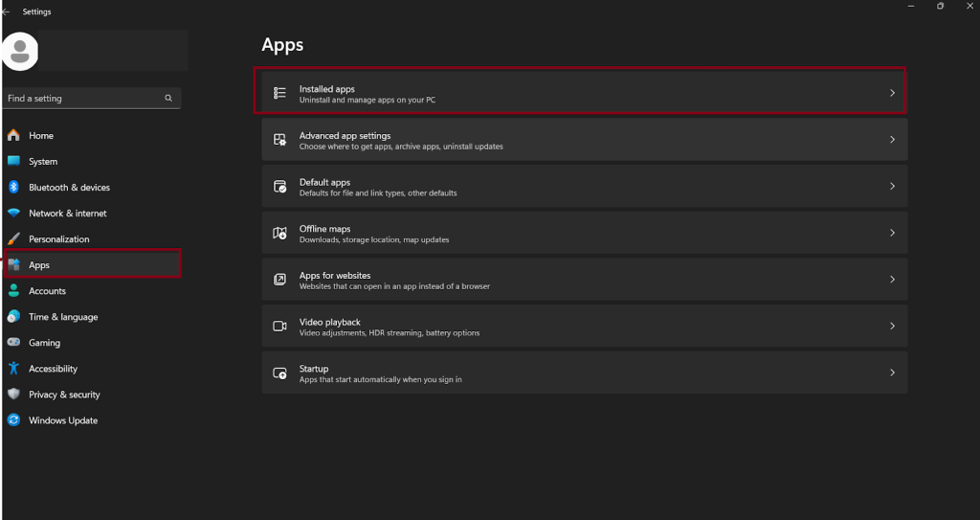Click the Privacy & security shield icon

click(x=13, y=395)
